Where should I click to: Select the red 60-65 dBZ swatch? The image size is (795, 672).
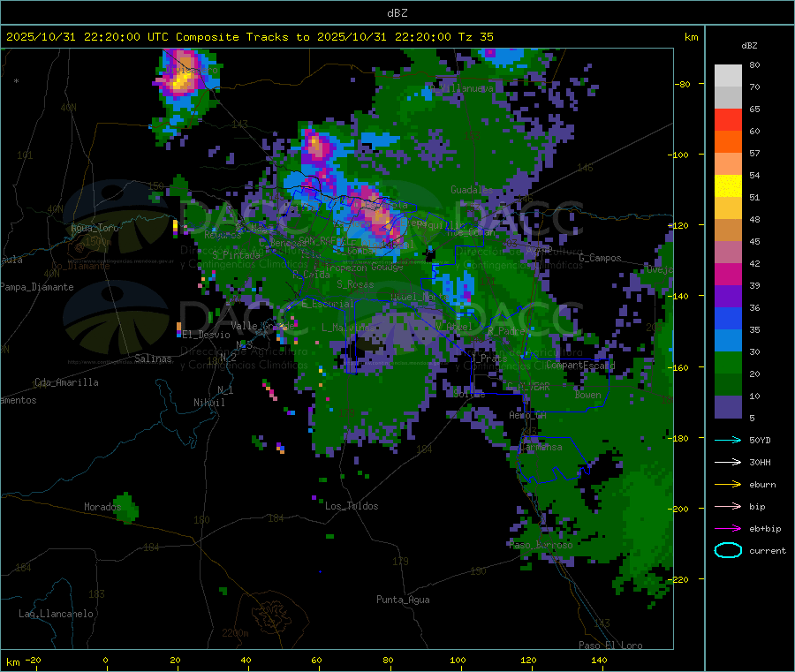point(728,120)
